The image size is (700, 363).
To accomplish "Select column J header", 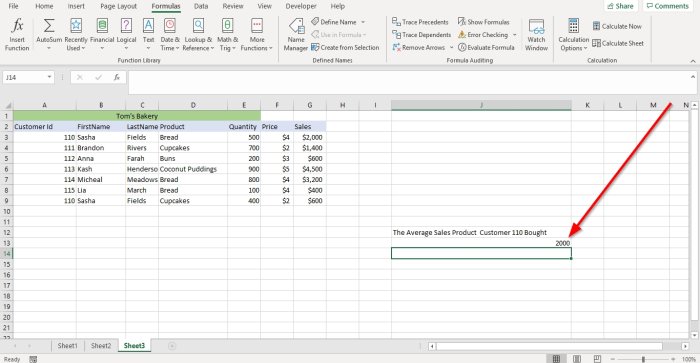I will tap(481, 105).
